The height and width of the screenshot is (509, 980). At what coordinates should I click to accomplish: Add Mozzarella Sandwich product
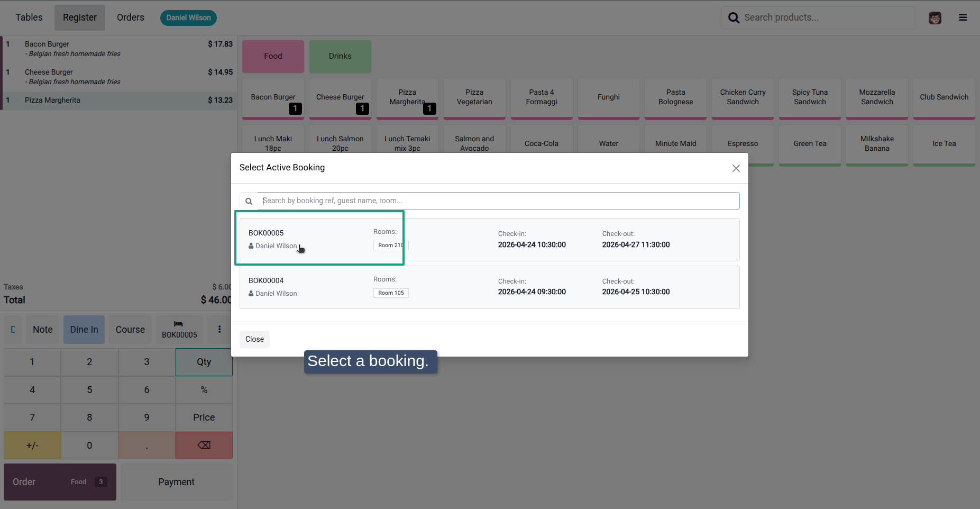(x=877, y=98)
